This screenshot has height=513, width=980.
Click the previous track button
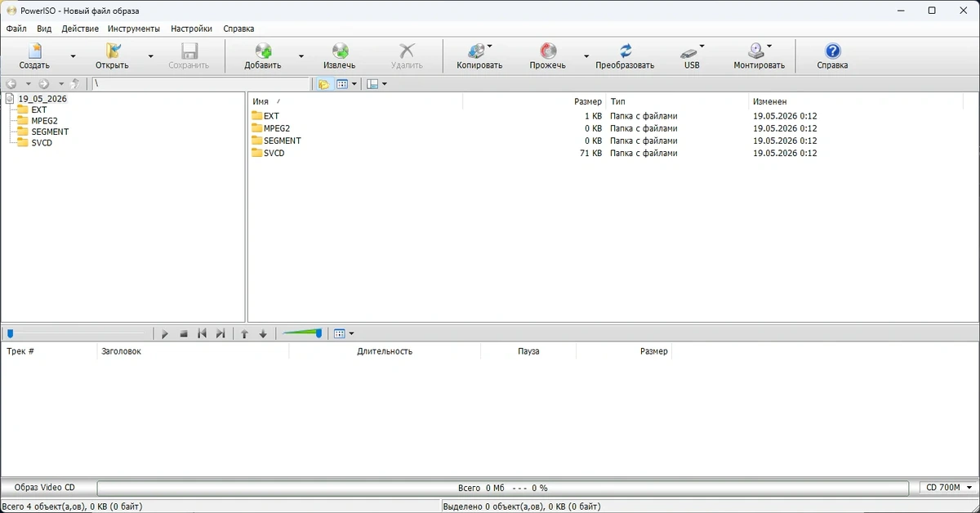(202, 333)
